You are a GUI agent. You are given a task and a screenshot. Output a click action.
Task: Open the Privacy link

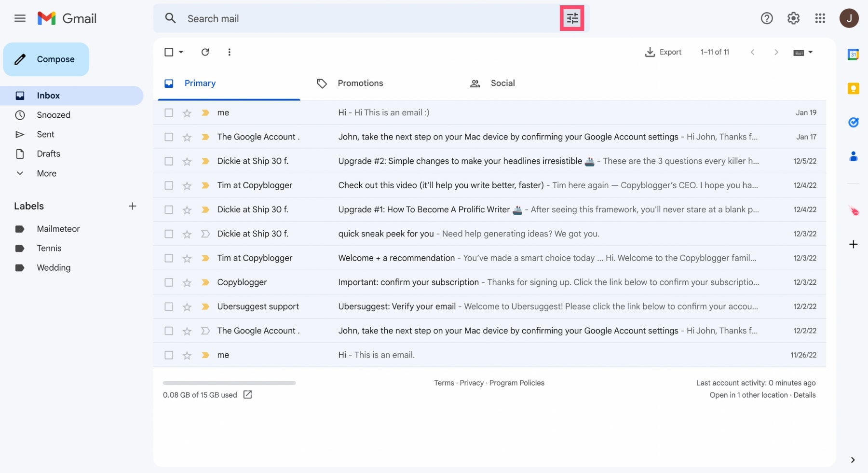472,383
